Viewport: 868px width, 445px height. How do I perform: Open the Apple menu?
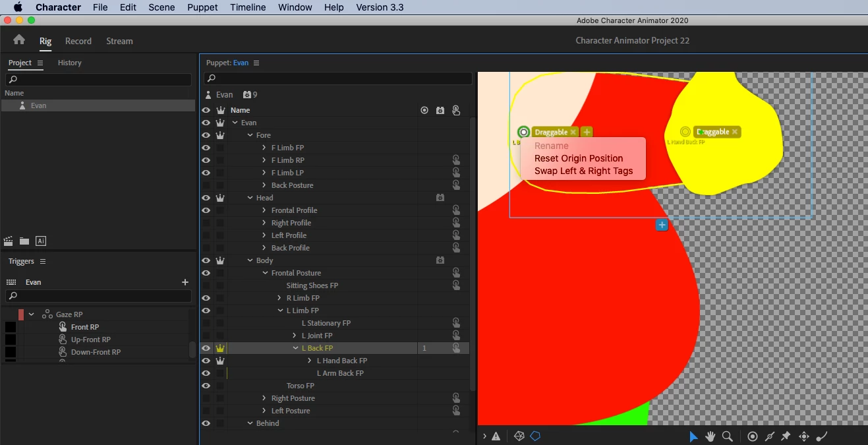point(18,7)
